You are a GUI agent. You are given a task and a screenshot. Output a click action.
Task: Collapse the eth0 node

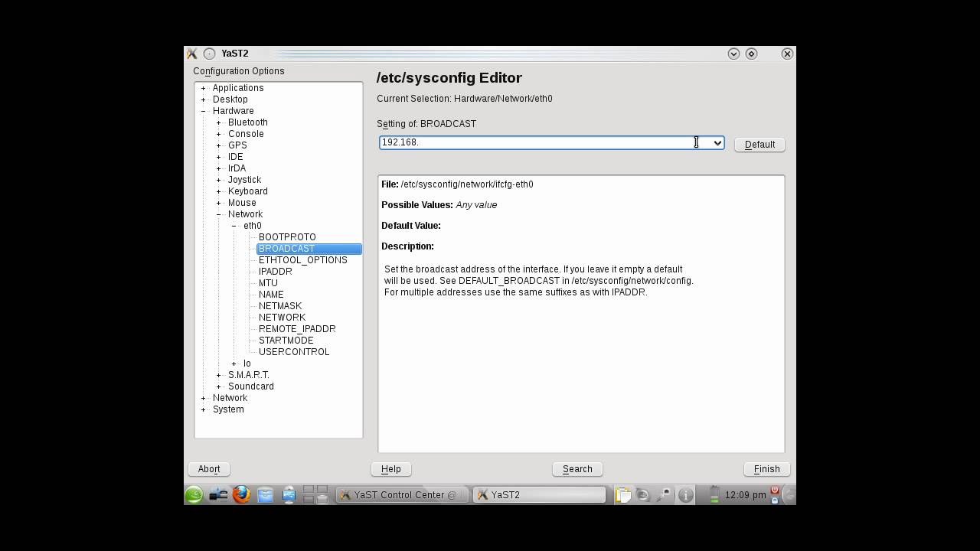[x=234, y=226]
